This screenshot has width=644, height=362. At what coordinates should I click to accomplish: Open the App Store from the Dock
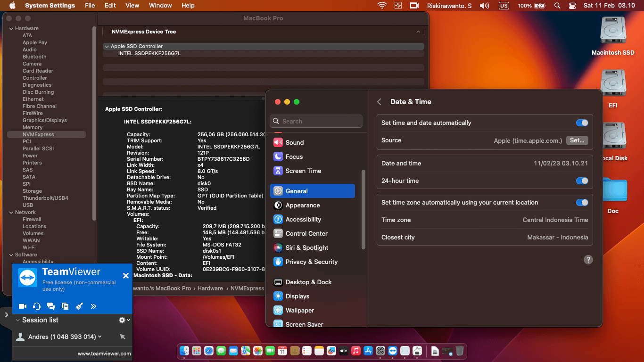tap(368, 351)
